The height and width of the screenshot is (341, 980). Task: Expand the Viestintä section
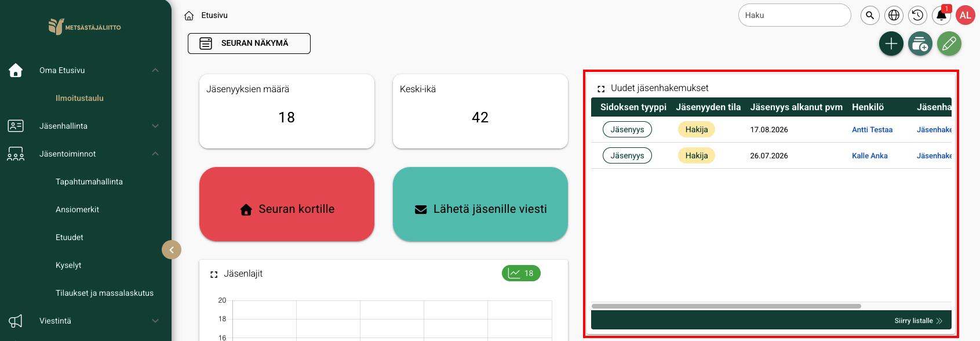155,321
